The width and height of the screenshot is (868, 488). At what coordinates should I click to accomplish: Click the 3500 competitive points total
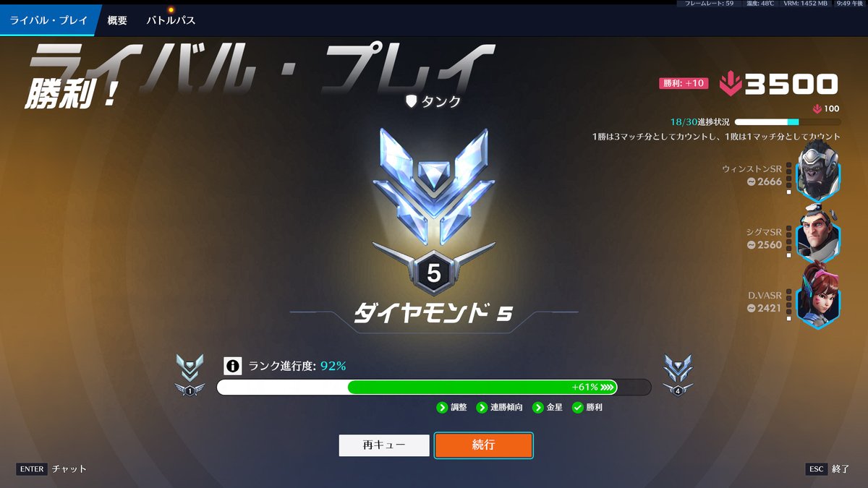791,85
